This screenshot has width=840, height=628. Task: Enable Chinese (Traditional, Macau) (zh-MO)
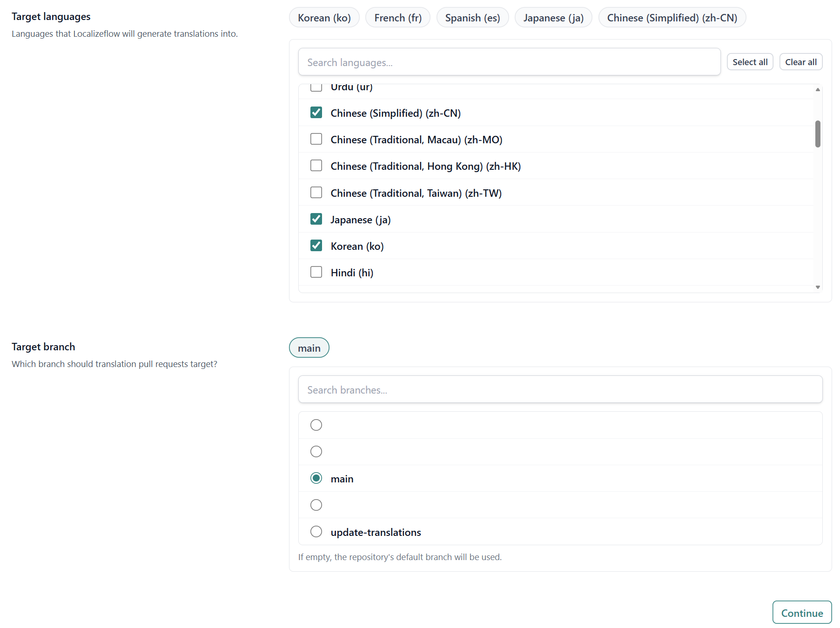(x=316, y=139)
